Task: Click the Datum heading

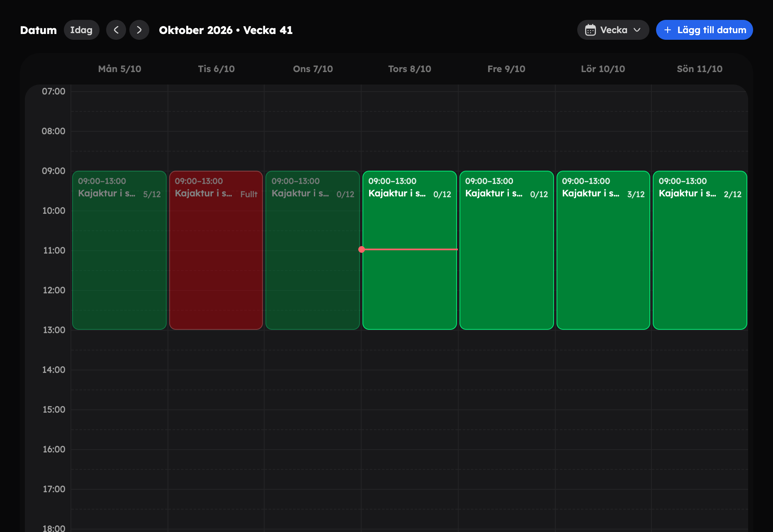Action: tap(38, 30)
